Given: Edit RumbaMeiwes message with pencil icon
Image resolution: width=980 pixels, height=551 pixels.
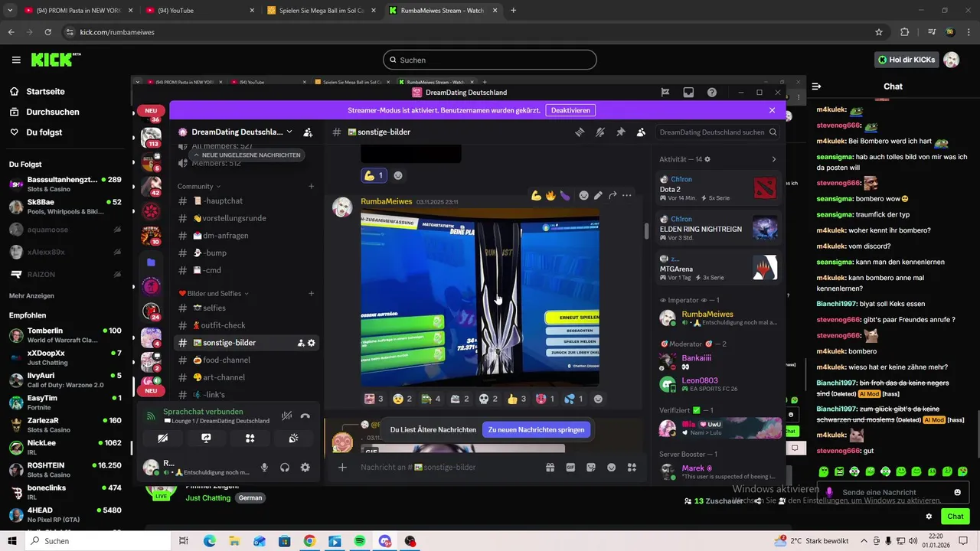Looking at the screenshot, I should coord(598,196).
